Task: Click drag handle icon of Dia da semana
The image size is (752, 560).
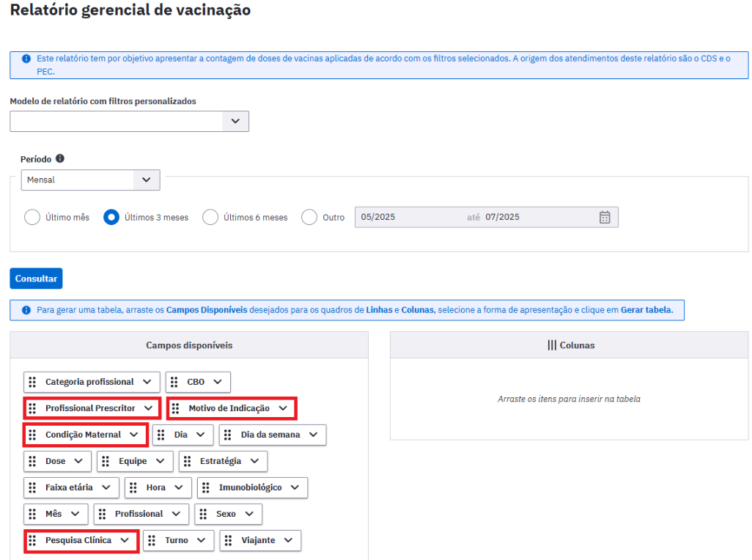Action: click(228, 435)
